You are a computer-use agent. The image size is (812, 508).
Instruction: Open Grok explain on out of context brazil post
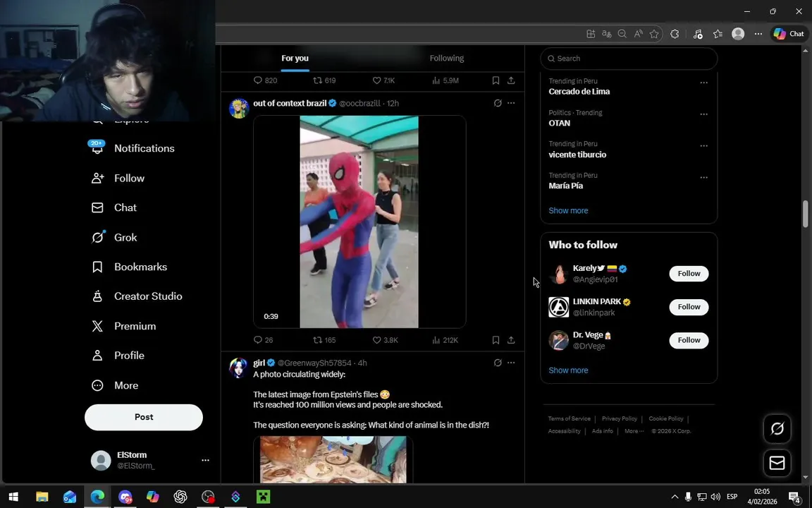498,103
